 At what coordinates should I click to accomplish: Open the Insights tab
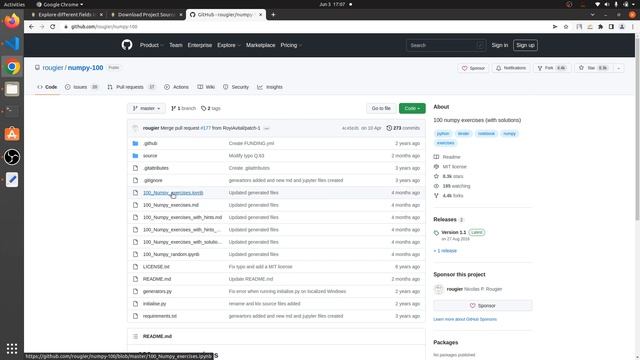(x=270, y=87)
